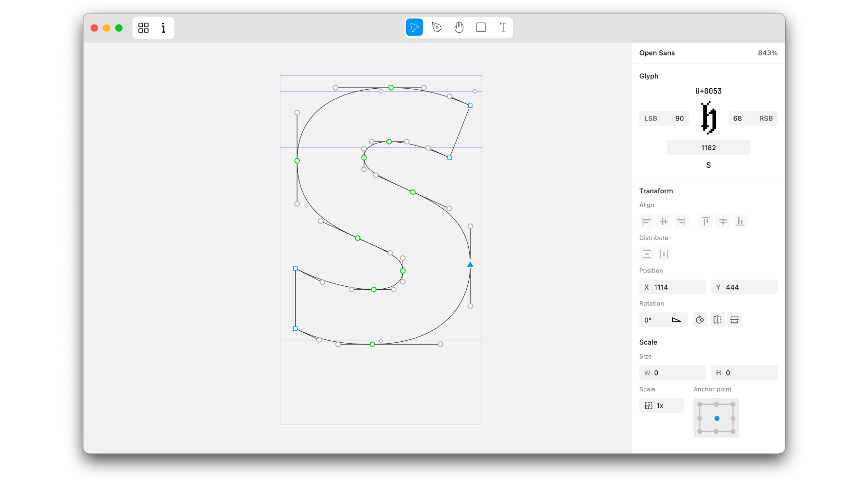Screen dimensions: 868x482
Task: Open the 1x scale factor control
Action: point(661,406)
